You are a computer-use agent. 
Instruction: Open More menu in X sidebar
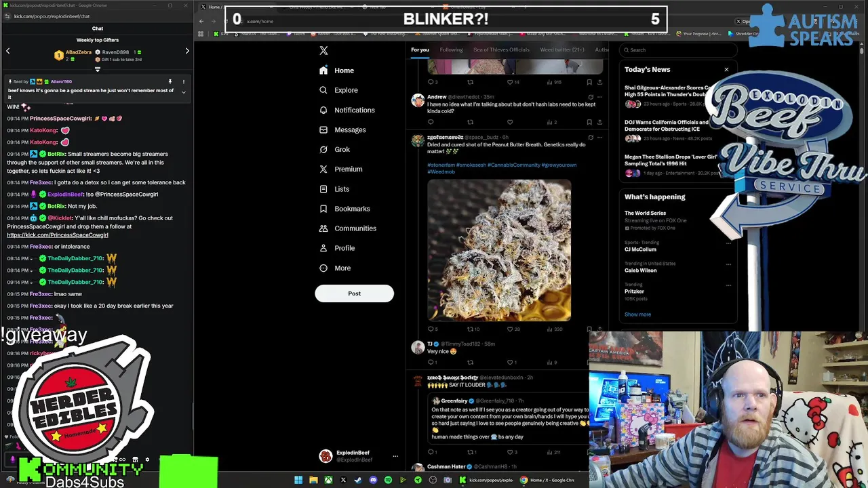click(335, 268)
